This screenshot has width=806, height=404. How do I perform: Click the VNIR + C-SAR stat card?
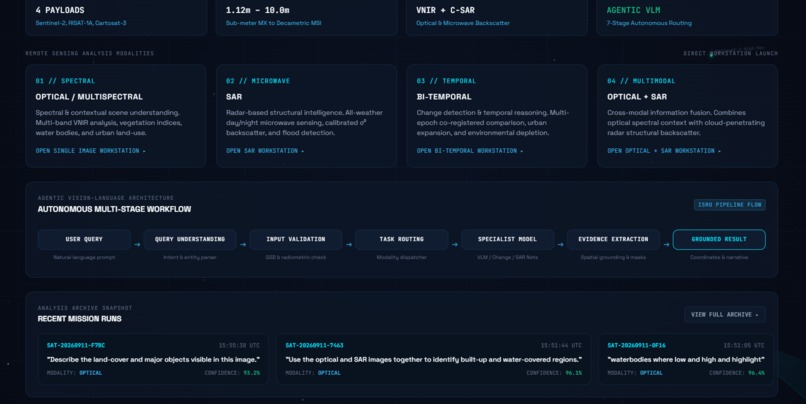[497, 16]
